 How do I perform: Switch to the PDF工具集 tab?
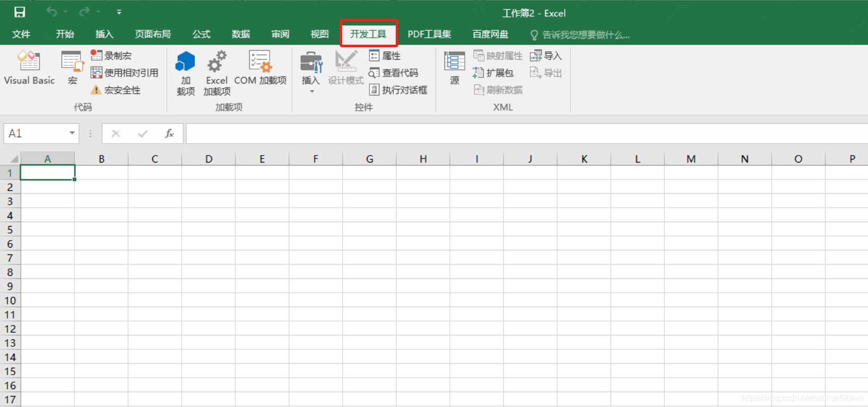point(429,34)
